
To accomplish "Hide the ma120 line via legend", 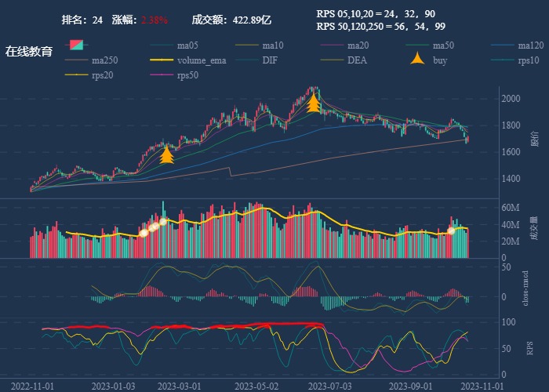I will pos(531,45).
